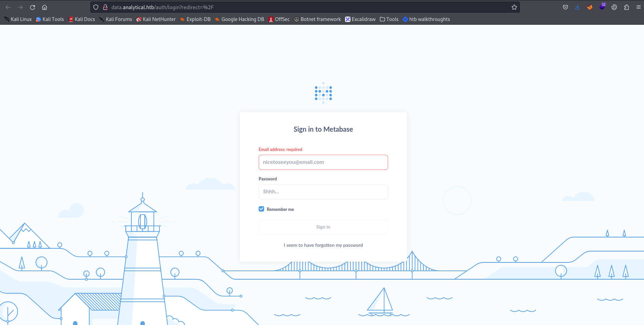
Task: Bookmark this page with the star icon
Action: coord(514,7)
